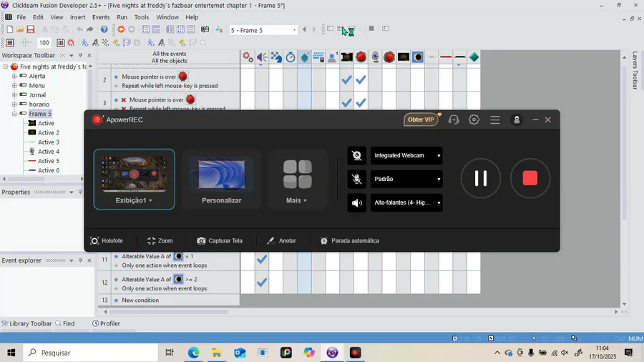
Task: Toggle Sound action checkmark in event 12
Action: (x=262, y=283)
